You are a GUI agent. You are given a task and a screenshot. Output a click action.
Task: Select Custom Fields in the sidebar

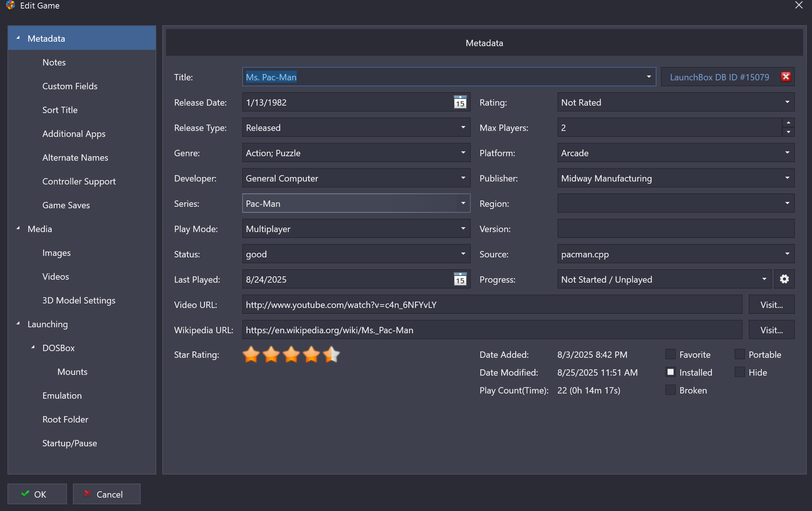point(70,86)
